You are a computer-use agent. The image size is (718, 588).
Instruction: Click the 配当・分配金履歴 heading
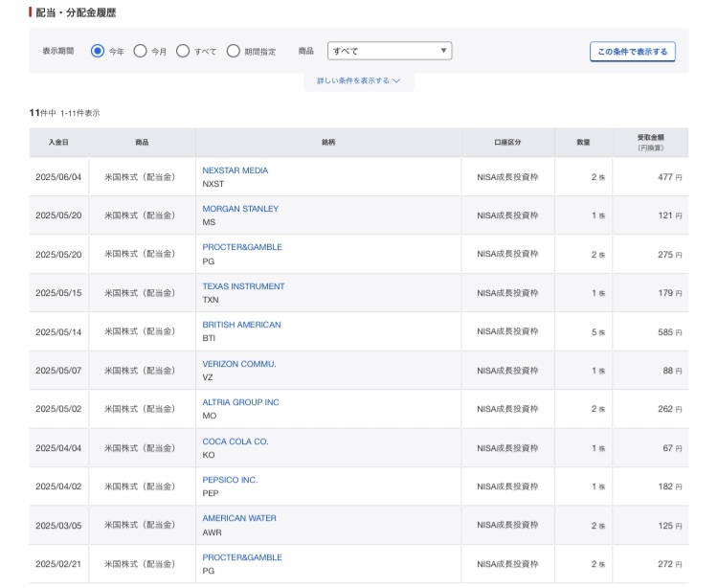(x=76, y=12)
